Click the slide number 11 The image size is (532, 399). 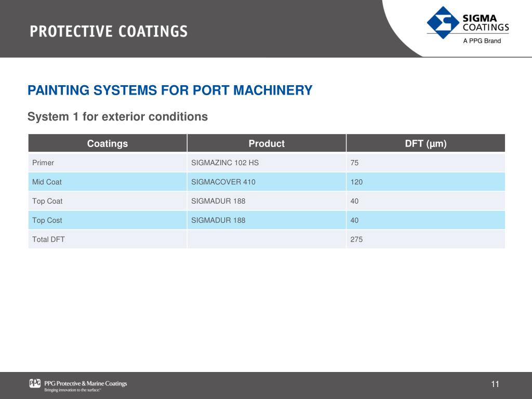click(x=495, y=384)
